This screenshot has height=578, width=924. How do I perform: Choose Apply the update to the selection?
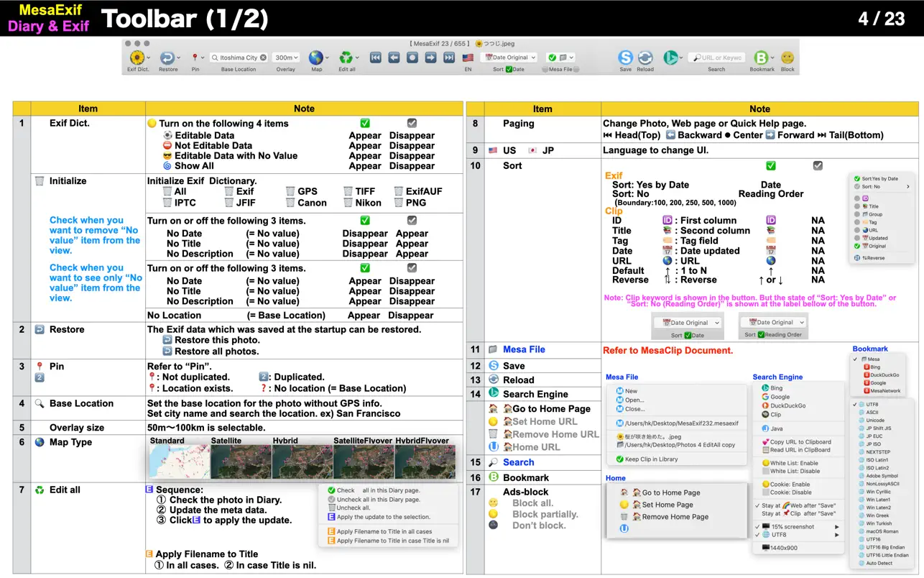coord(379,517)
